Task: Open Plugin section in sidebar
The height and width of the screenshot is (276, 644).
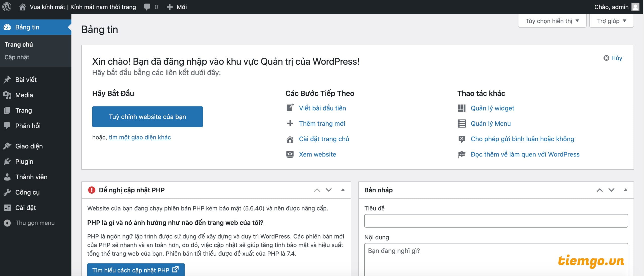Action: pyautogui.click(x=24, y=161)
